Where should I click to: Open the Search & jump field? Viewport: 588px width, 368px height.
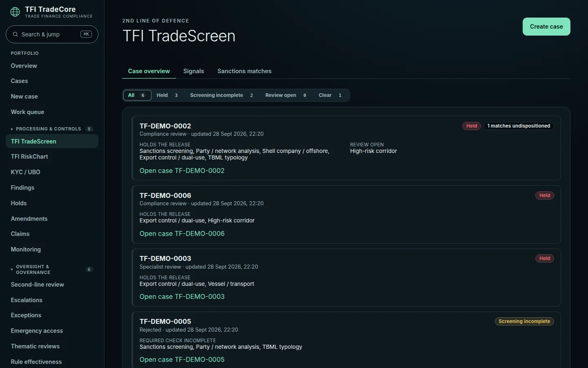(52, 34)
